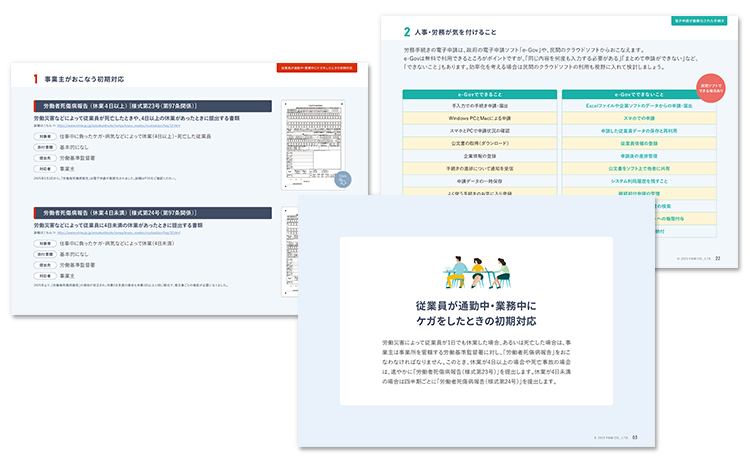Click cell starting with Excelファイル
750x462 pixels.
tap(639, 106)
